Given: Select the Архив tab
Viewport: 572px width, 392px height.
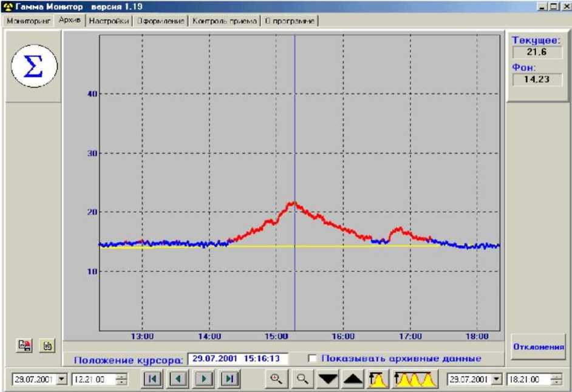Looking at the screenshot, I should tap(70, 20).
